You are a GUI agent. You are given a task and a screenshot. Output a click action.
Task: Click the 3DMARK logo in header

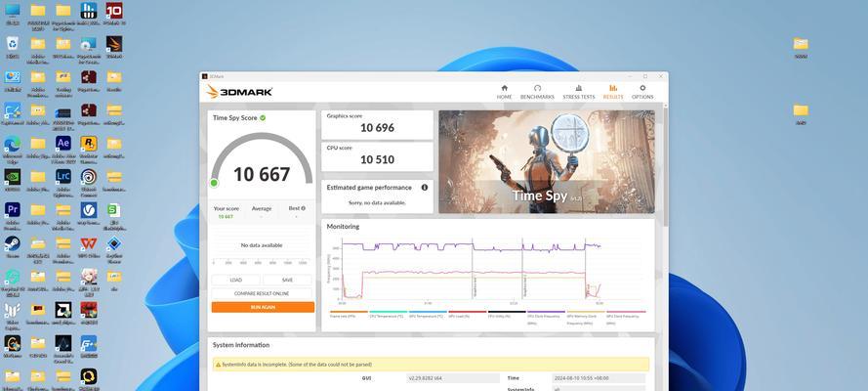(239, 92)
